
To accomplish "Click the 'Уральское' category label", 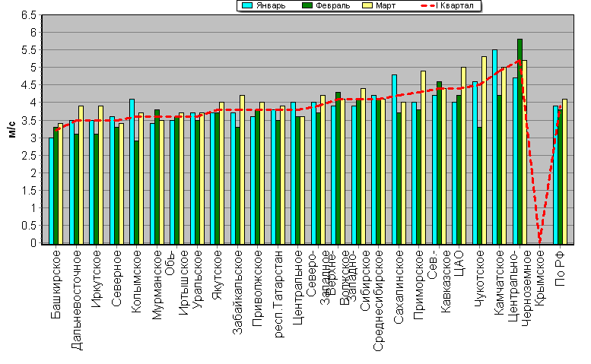I will [x=197, y=279].
